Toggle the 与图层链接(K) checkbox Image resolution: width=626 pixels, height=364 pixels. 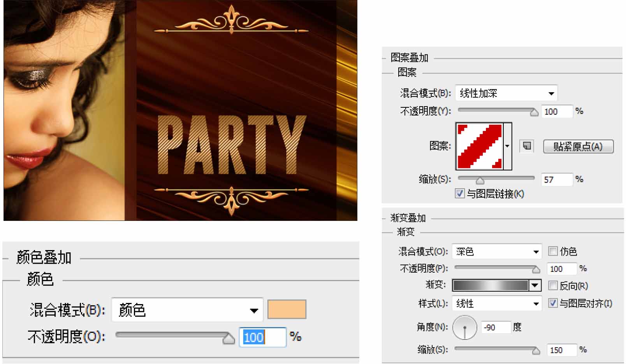[460, 193]
